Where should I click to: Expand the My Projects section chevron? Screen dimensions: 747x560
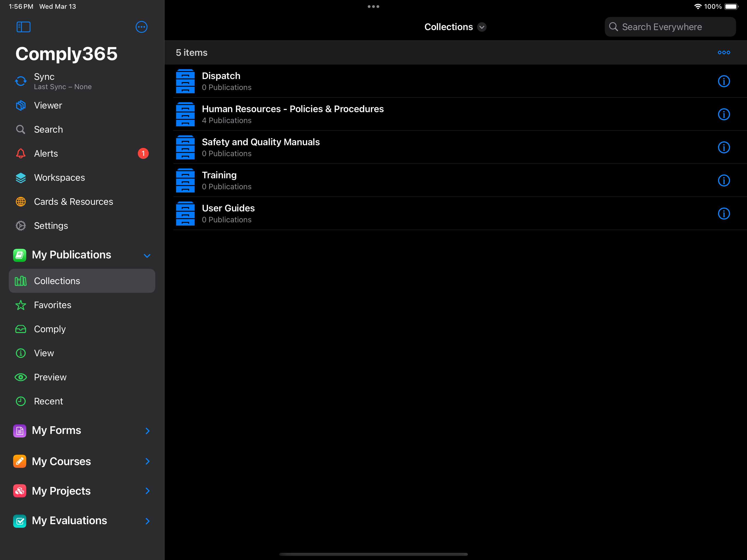147,491
